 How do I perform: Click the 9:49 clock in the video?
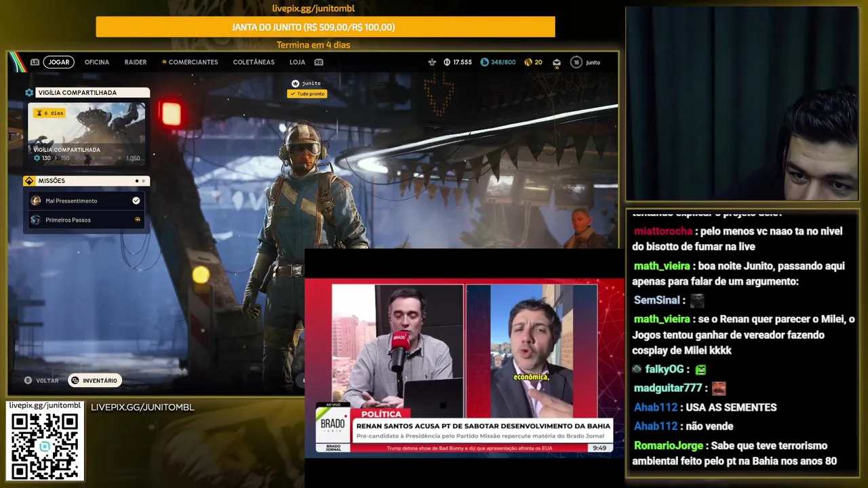[599, 448]
